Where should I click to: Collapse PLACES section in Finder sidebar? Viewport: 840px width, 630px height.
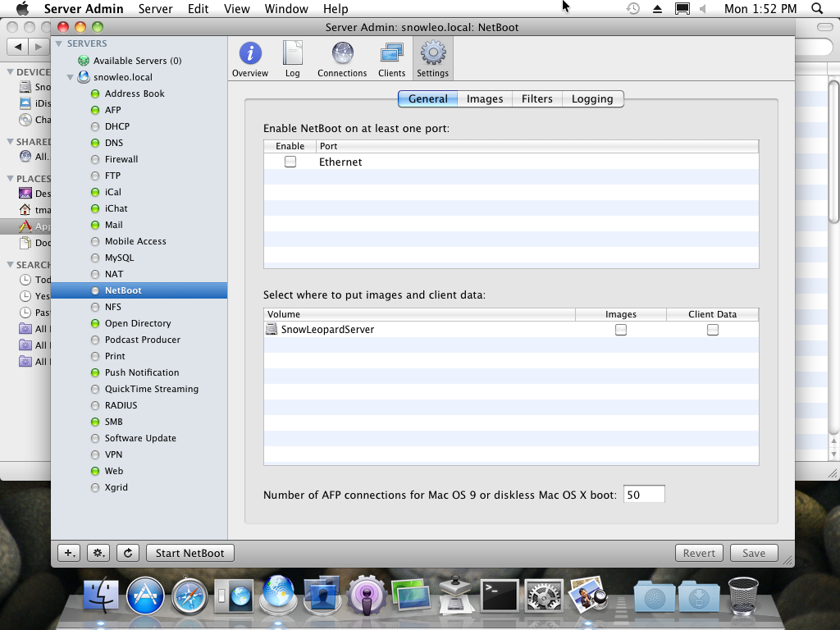[x=10, y=178]
